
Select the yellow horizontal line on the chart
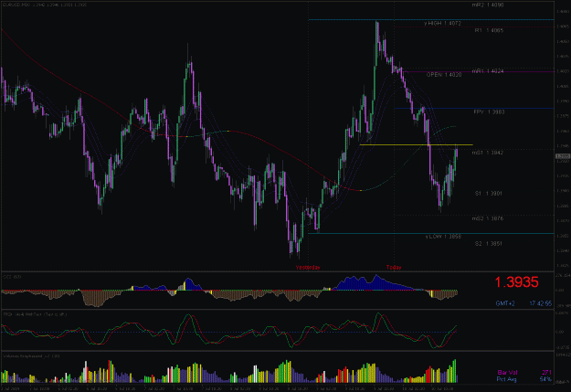(x=416, y=145)
